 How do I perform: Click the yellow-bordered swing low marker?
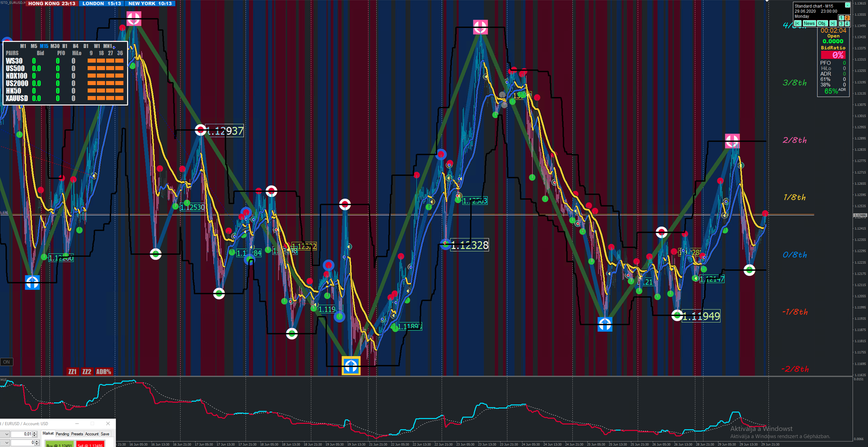pos(351,365)
